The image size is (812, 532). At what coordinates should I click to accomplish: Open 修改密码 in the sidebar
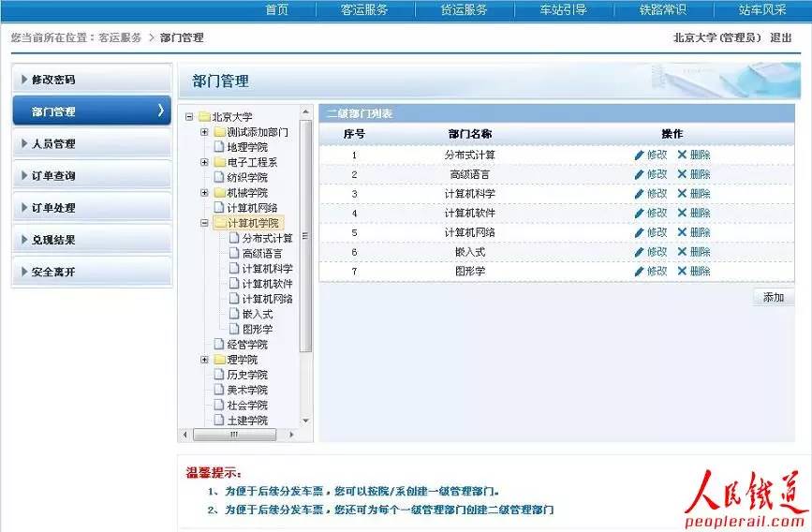pyautogui.click(x=92, y=80)
